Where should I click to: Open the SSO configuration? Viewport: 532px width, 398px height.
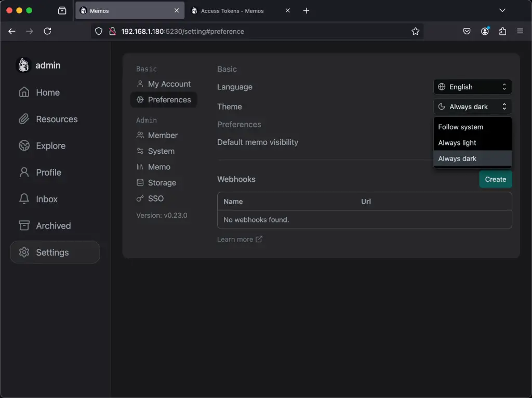coord(156,198)
